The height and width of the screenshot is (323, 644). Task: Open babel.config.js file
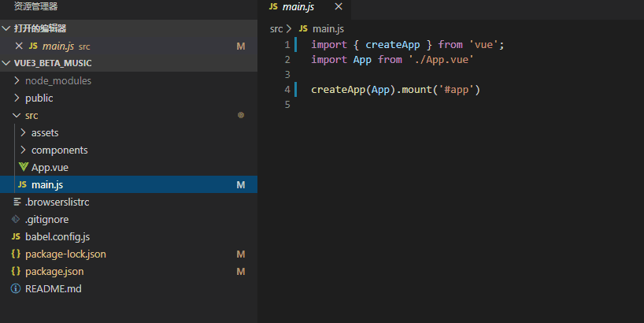click(57, 236)
